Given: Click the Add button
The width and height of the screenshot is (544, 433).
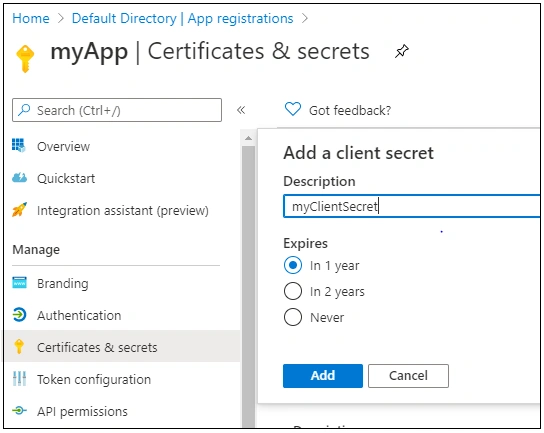Looking at the screenshot, I should [x=323, y=376].
